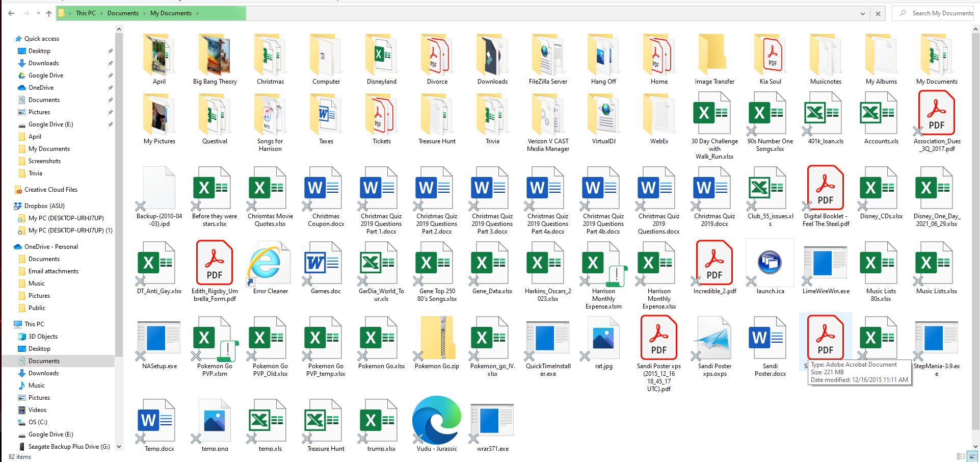
Task: Click This PC in the address breadcrumb
Action: [86, 13]
